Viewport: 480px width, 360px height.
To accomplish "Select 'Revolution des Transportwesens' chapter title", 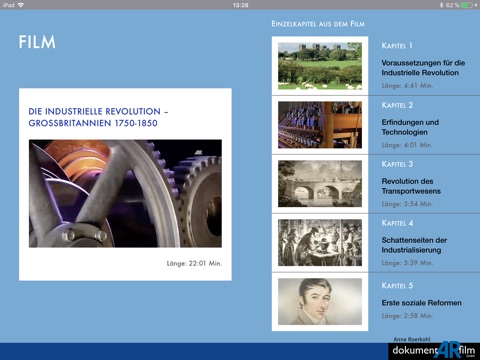I will coord(411,186).
